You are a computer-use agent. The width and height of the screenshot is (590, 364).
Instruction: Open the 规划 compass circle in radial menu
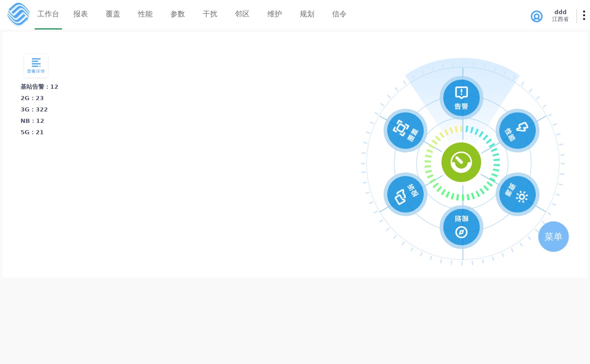click(462, 227)
